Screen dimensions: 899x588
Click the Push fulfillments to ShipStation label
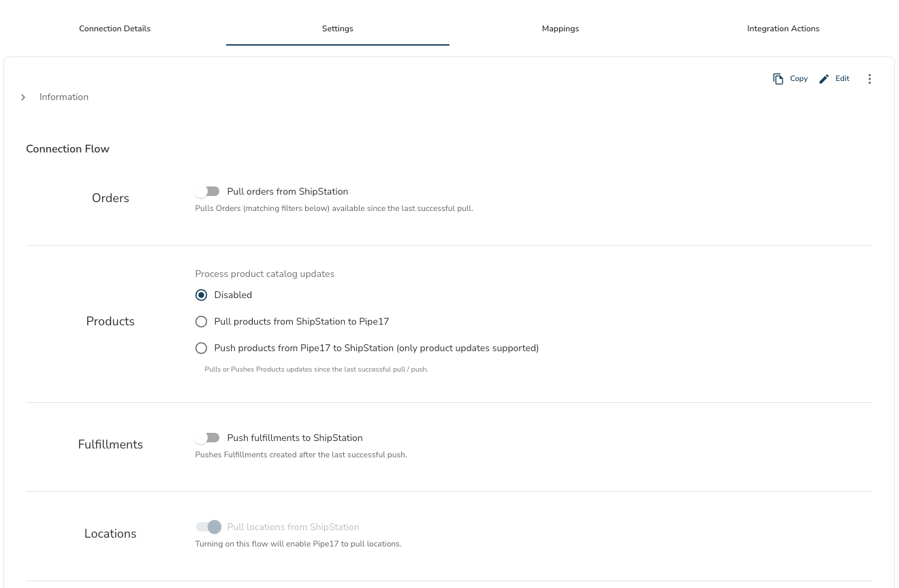pyautogui.click(x=295, y=438)
